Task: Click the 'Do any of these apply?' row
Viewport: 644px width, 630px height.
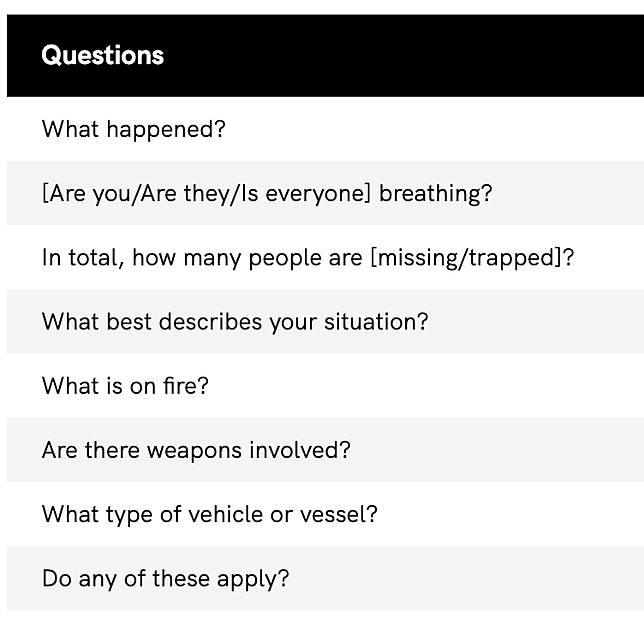Action: point(325,578)
